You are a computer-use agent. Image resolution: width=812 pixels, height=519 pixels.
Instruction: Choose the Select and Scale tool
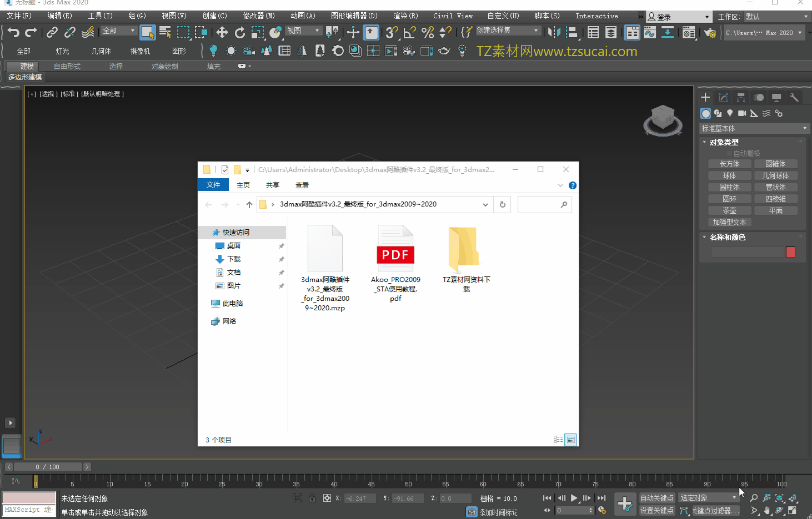pos(258,33)
